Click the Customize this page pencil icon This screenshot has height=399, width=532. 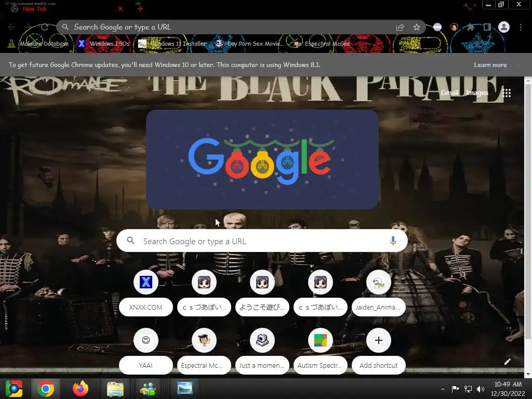coord(508,362)
